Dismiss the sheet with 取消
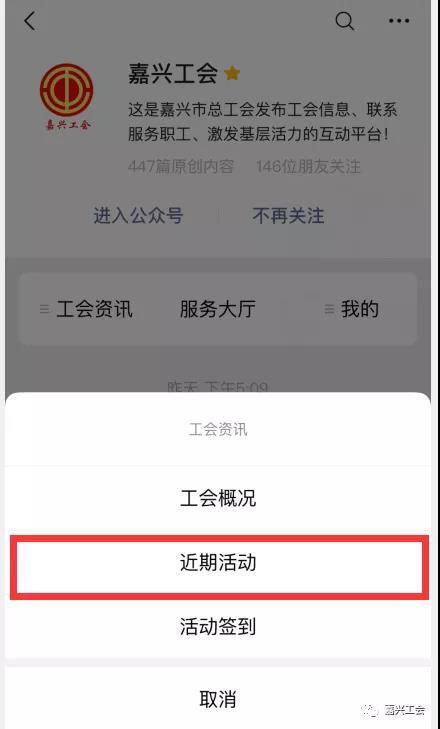 [x=218, y=699]
